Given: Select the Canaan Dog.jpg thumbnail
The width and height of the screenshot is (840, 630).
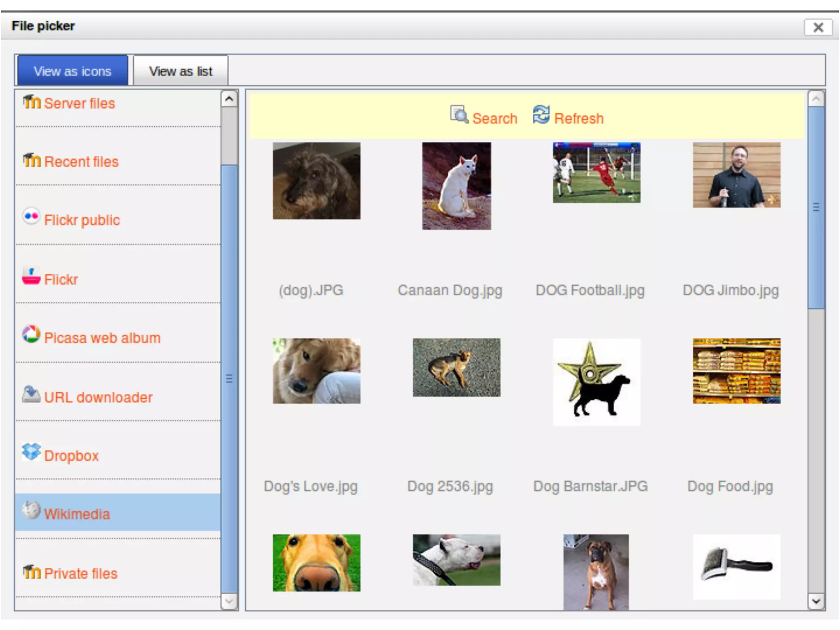Looking at the screenshot, I should coord(457,186).
